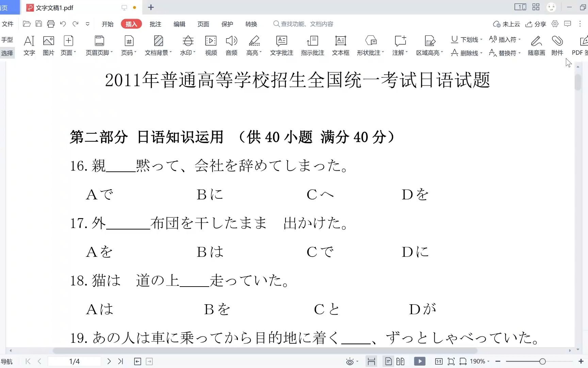
Task: Toggle the 导航 navigation panel
Action: click(7, 362)
